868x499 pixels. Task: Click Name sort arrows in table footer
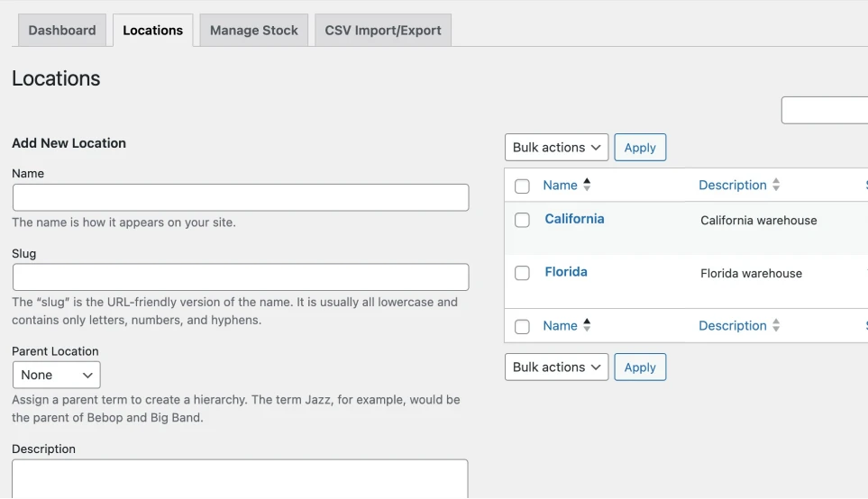click(587, 325)
